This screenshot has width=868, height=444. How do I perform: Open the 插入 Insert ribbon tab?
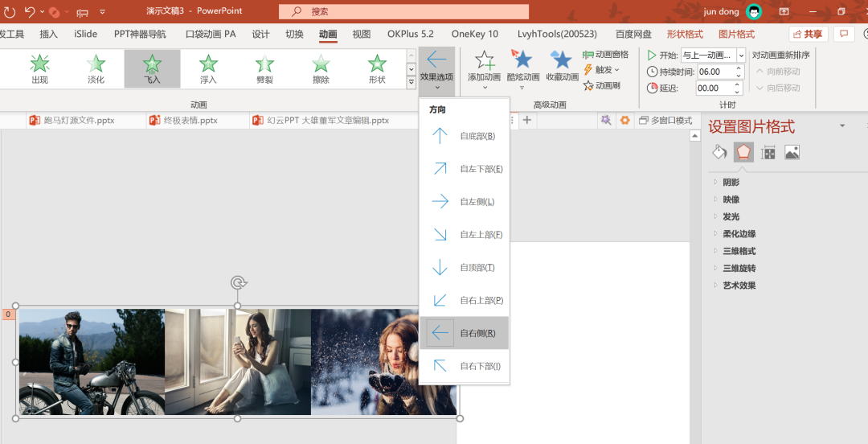(x=49, y=34)
